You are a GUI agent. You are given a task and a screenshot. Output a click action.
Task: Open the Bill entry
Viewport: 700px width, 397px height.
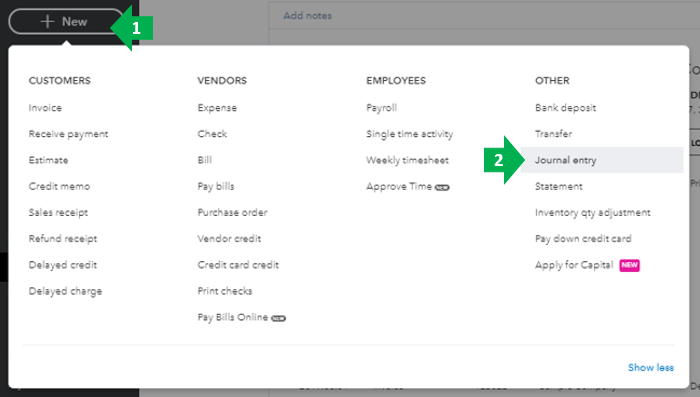(204, 160)
